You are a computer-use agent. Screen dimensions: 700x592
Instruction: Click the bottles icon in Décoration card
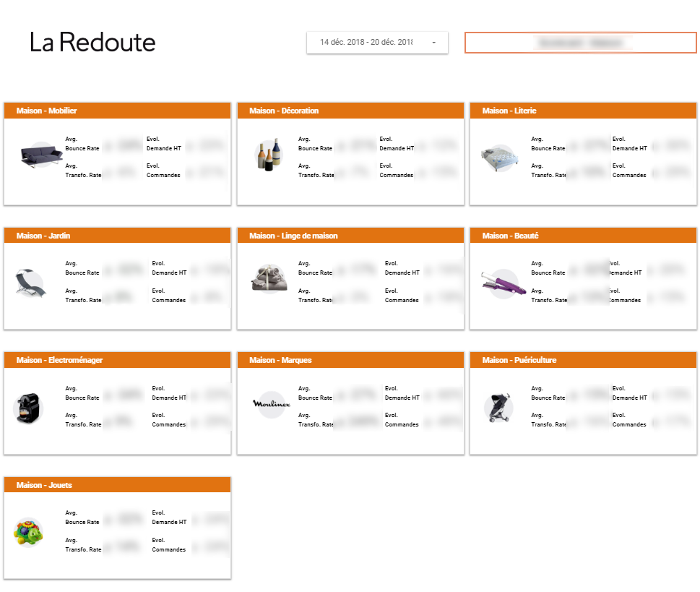269,155
